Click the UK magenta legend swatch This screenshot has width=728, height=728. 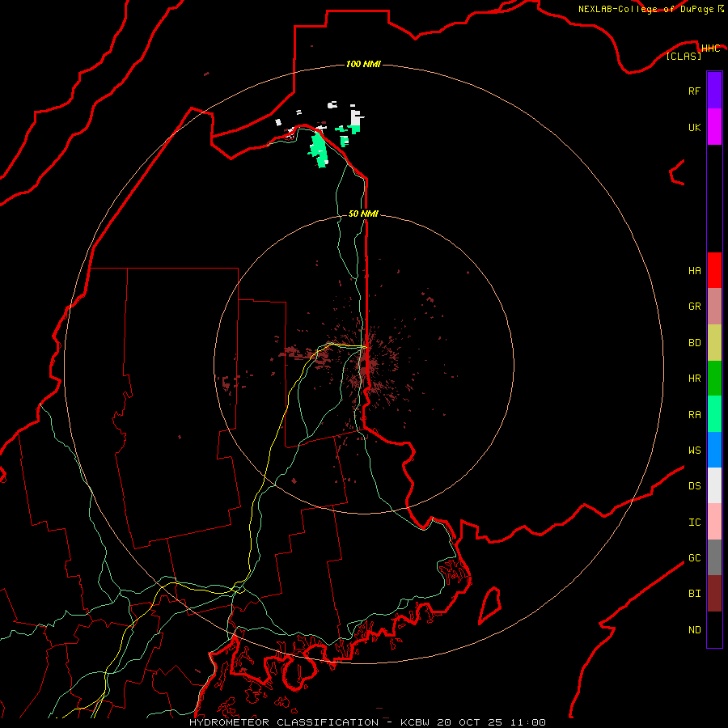714,127
